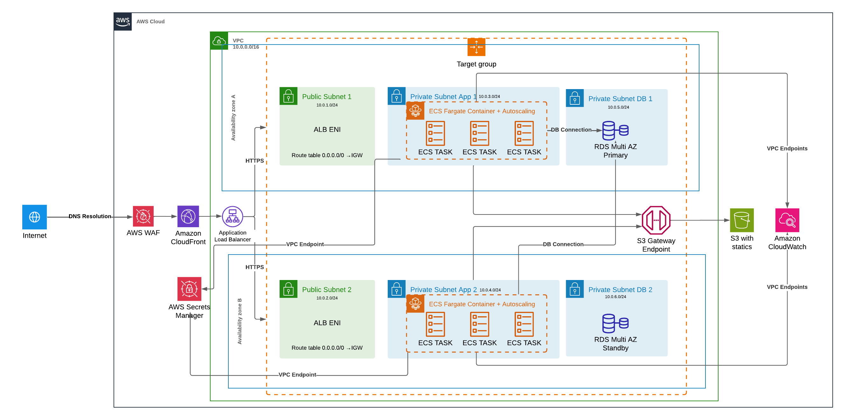
Task: Click the Amazon CloudFront icon
Action: (x=188, y=216)
